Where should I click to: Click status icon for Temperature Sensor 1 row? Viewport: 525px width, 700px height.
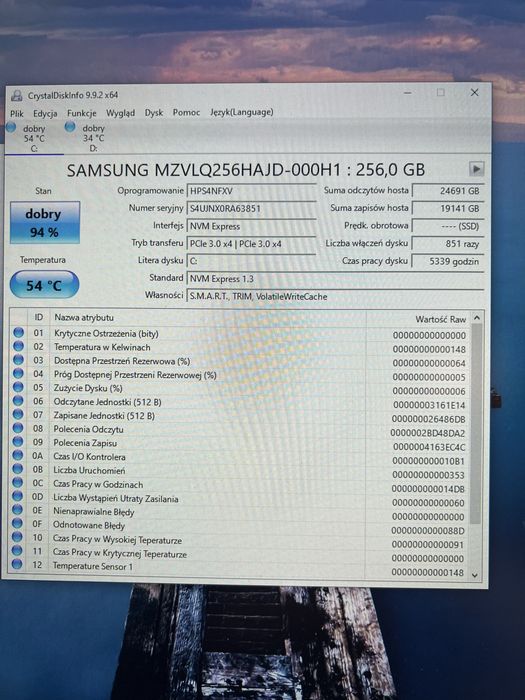(x=17, y=564)
